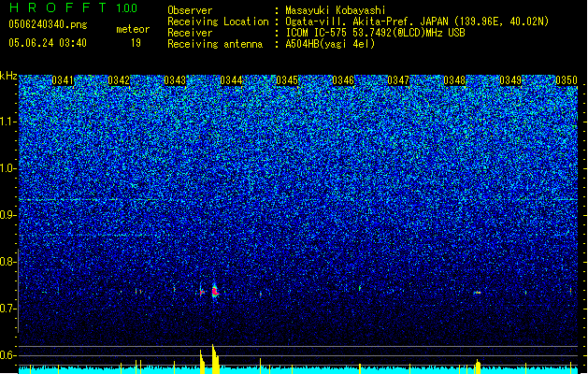Click the 0.6 kHz frequency axis label
This screenshot has width=588, height=374.
click(x=8, y=355)
